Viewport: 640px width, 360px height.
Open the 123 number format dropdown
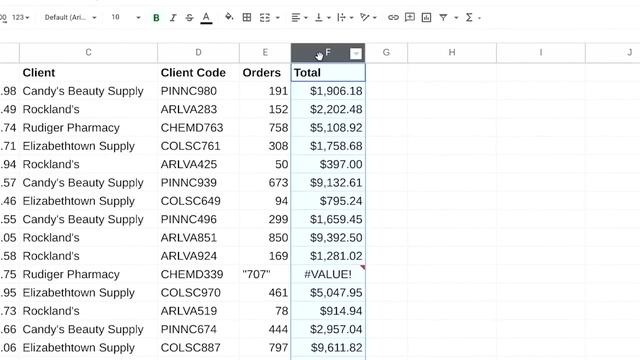20,18
